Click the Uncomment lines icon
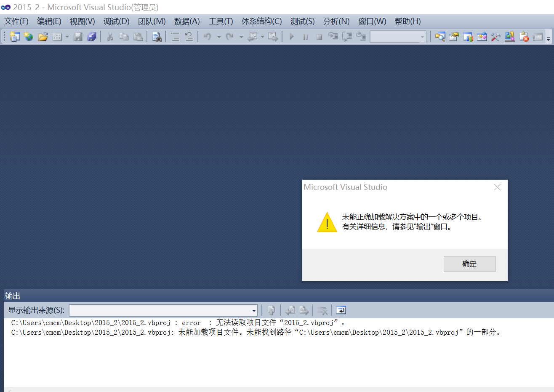Screen dimensions: 554x392 tap(189, 37)
